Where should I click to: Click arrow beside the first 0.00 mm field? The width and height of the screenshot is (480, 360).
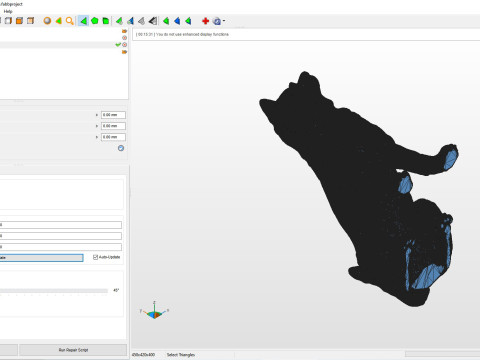pos(97,115)
